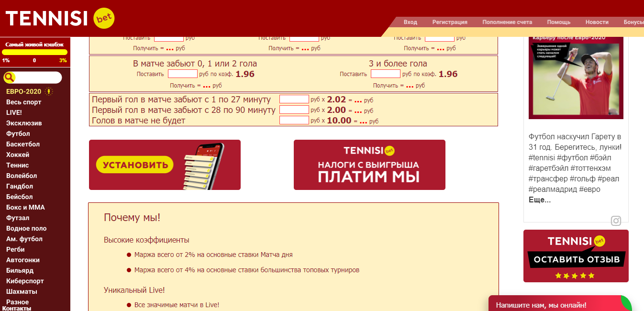644x311 pixels.
Task: Click the 10.00 odds value
Action: point(339,121)
